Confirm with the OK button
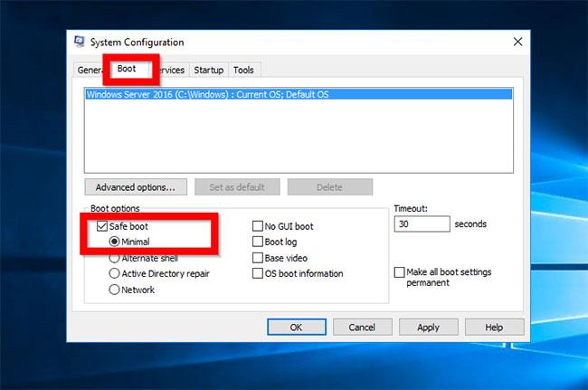This screenshot has width=588, height=390. click(x=297, y=327)
